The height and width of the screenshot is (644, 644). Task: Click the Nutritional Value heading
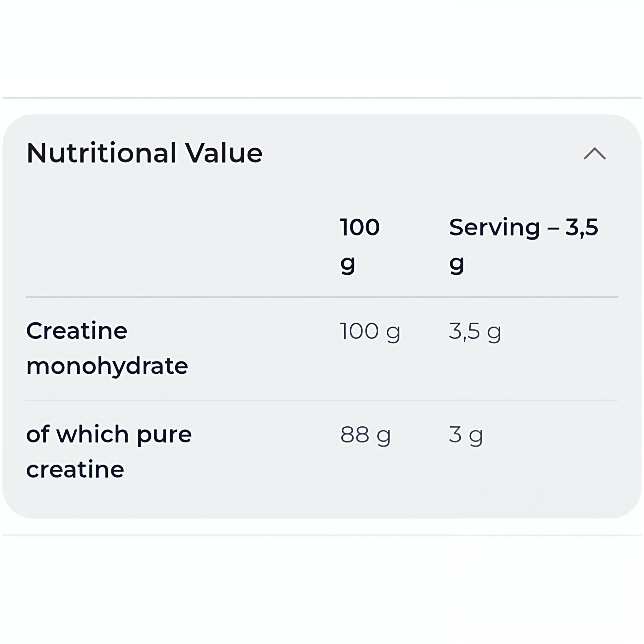pos(145,153)
